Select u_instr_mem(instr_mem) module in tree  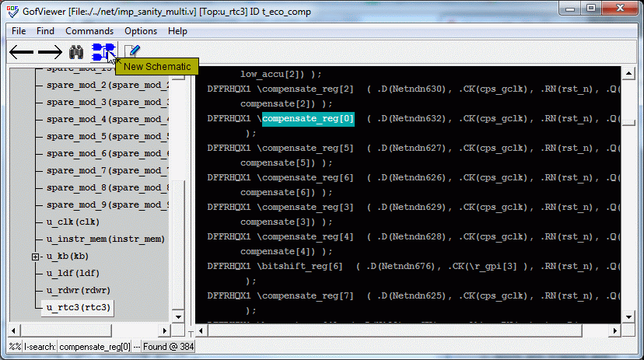[105, 239]
